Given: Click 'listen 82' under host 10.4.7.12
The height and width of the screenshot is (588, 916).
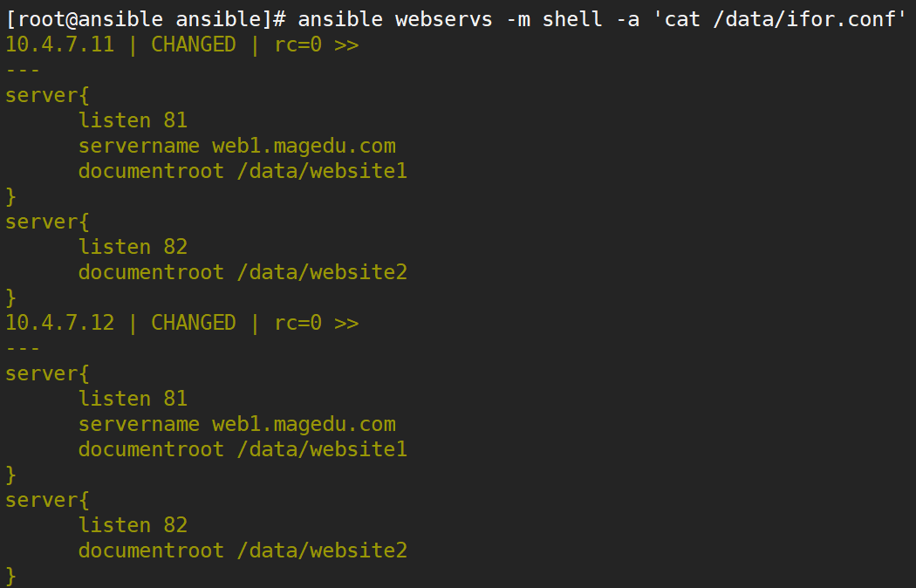Looking at the screenshot, I should 133,525.
